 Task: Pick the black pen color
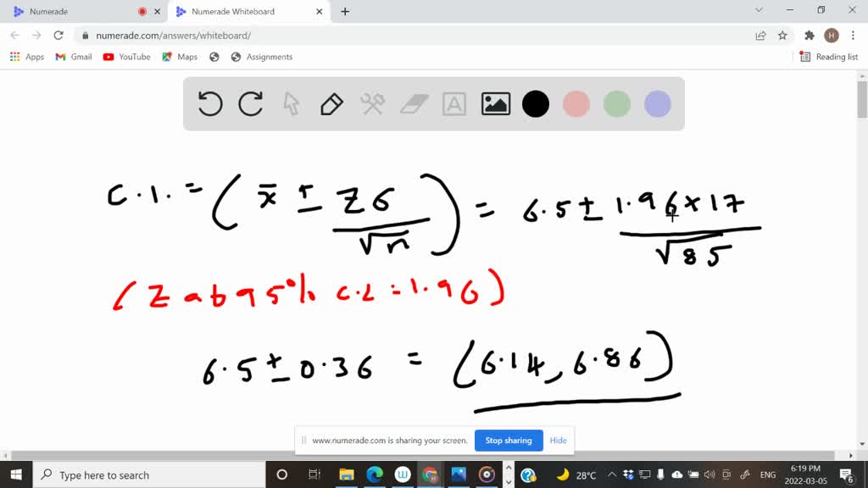pos(536,104)
